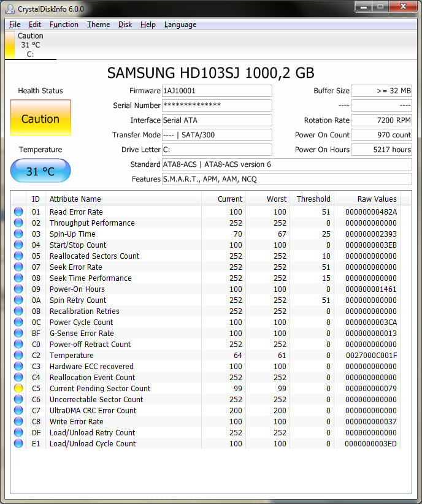Image resolution: width=422 pixels, height=504 pixels.
Task: Click the Power On Count field 970 count
Action: [382, 135]
